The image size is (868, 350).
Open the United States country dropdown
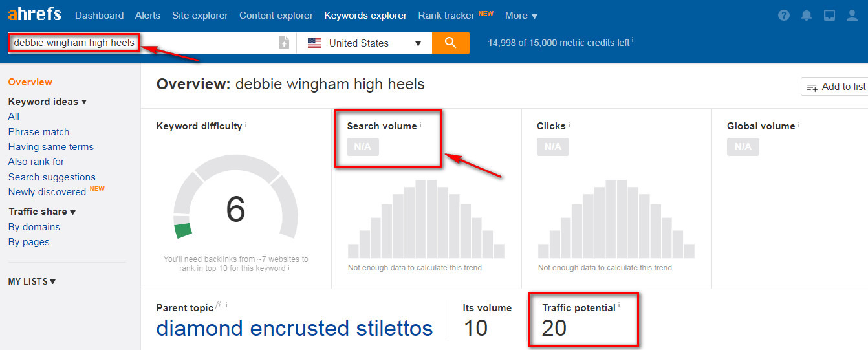coord(365,43)
